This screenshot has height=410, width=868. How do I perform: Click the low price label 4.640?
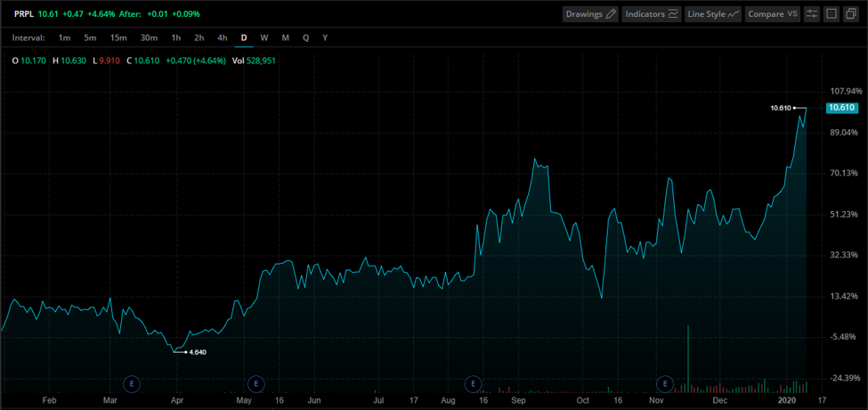pyautogui.click(x=198, y=352)
